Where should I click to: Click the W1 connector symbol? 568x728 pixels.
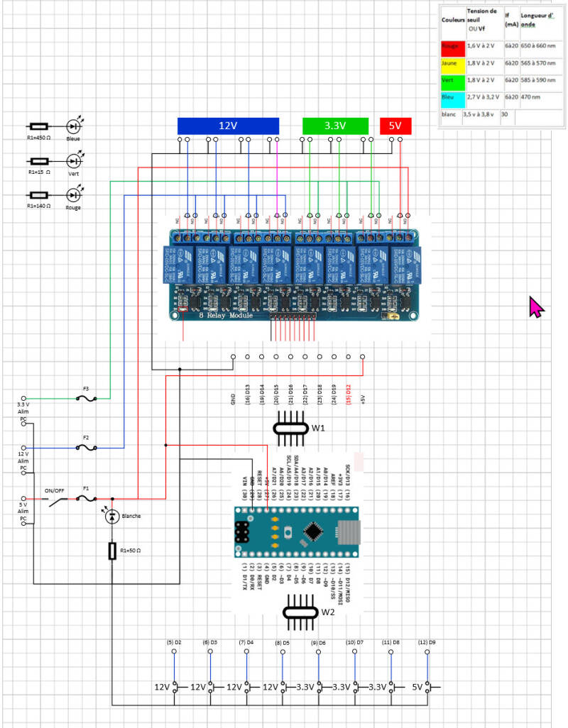(290, 428)
